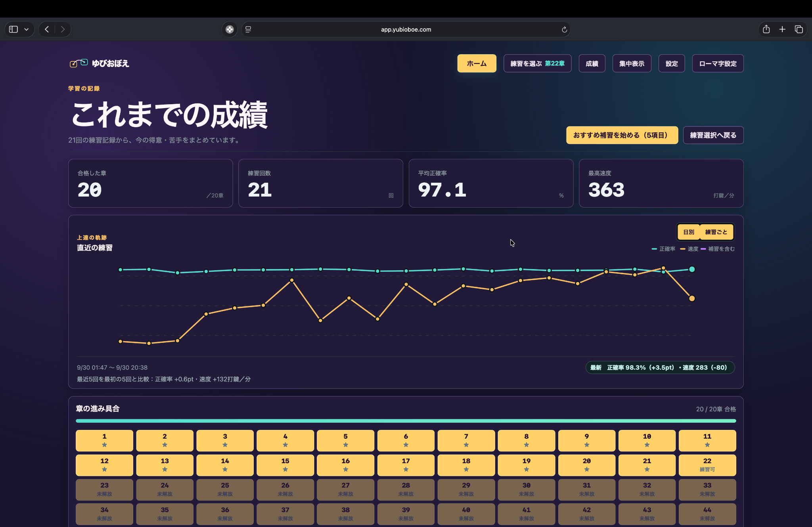Click the 平均正確率 97.1 stat card

pyautogui.click(x=491, y=183)
